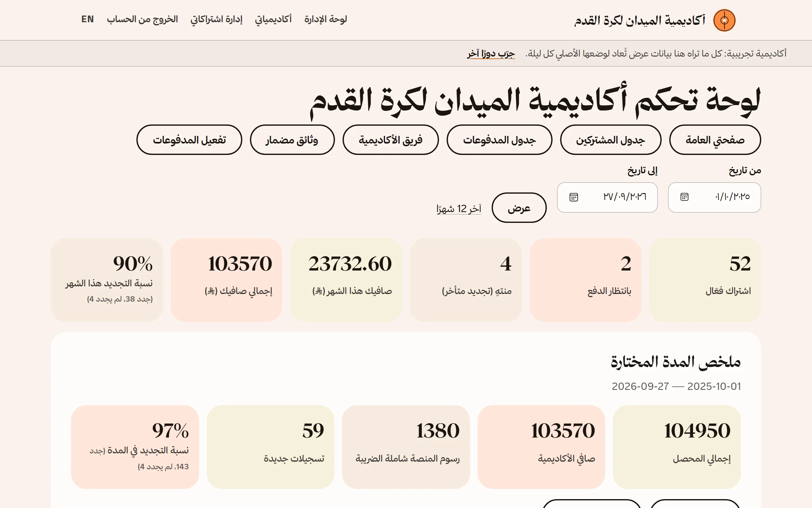Open 'جدول المشتركين' button

[610, 140]
